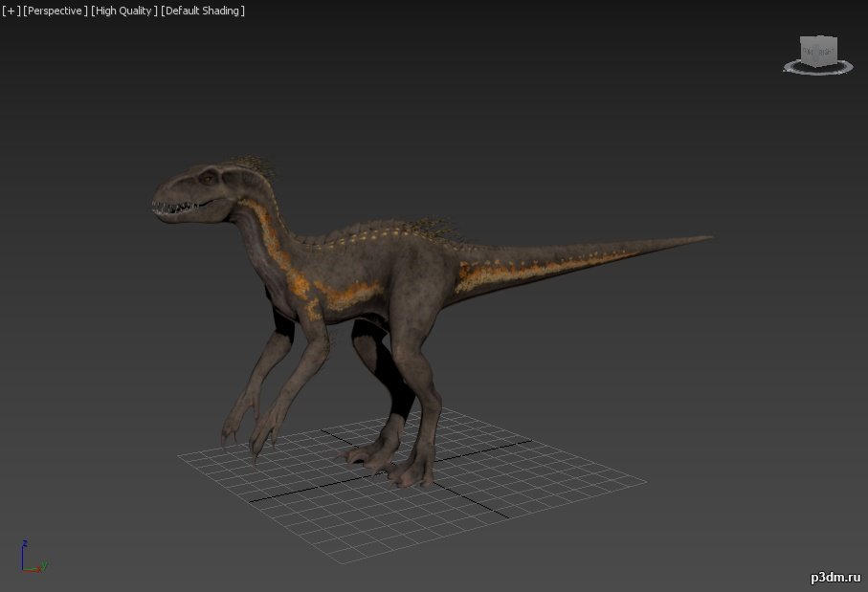Click the Right face of the ViewCube
The width and height of the screenshot is (868, 592).
tap(828, 52)
